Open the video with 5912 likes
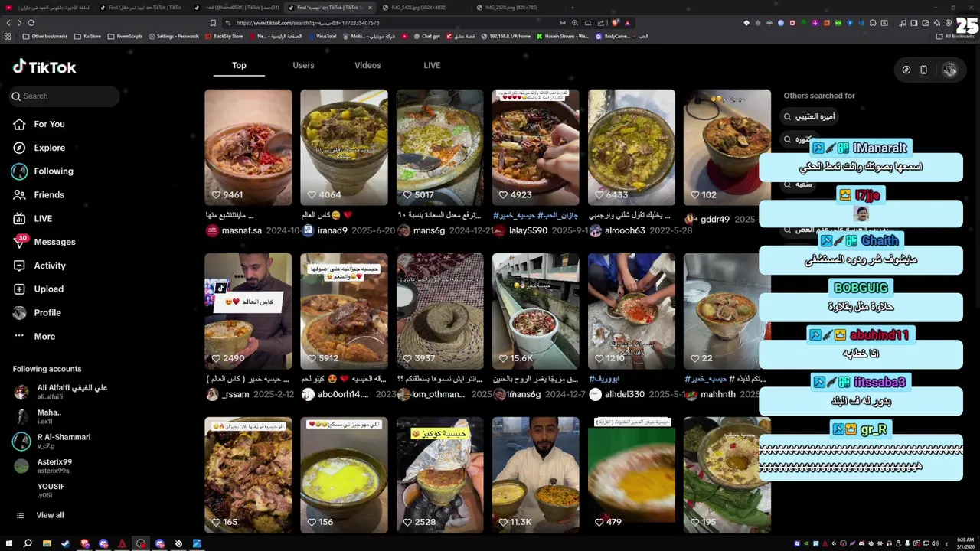Image resolution: width=980 pixels, height=551 pixels. 344,311
